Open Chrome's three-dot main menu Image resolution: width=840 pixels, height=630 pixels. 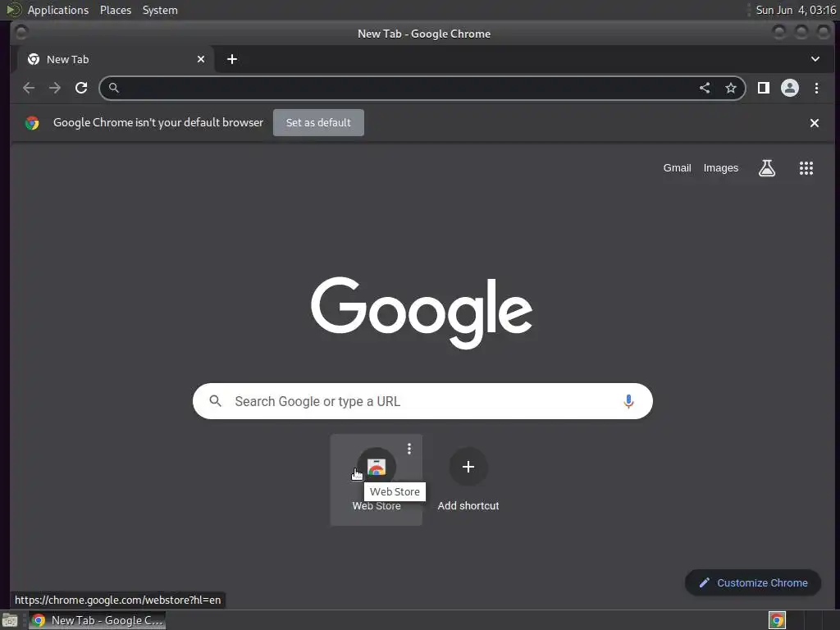(x=816, y=88)
